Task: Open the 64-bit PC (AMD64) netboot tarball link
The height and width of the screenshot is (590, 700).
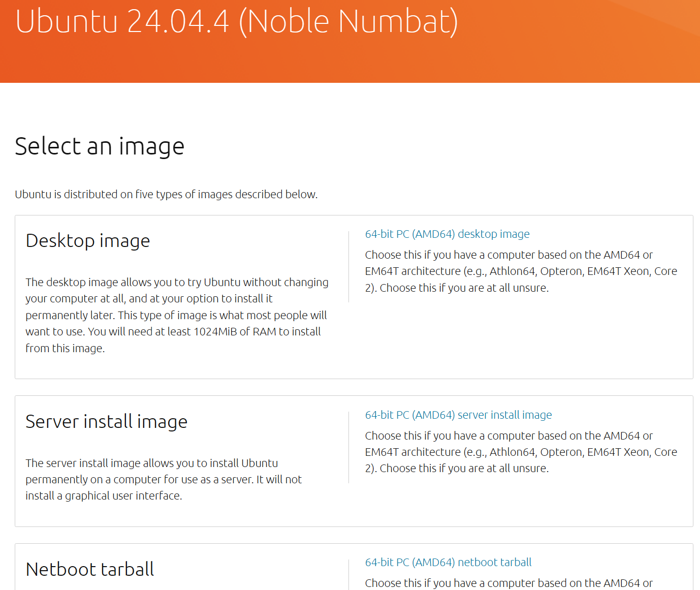Action: pyautogui.click(x=448, y=563)
